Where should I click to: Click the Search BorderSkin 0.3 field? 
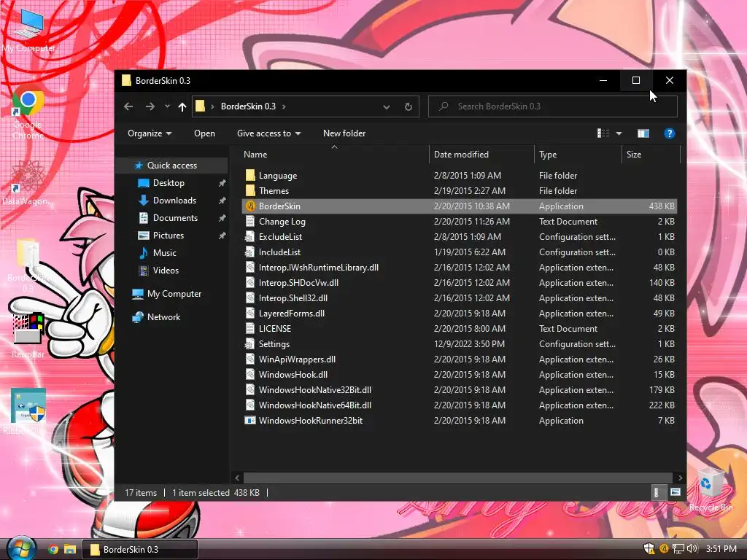point(553,106)
